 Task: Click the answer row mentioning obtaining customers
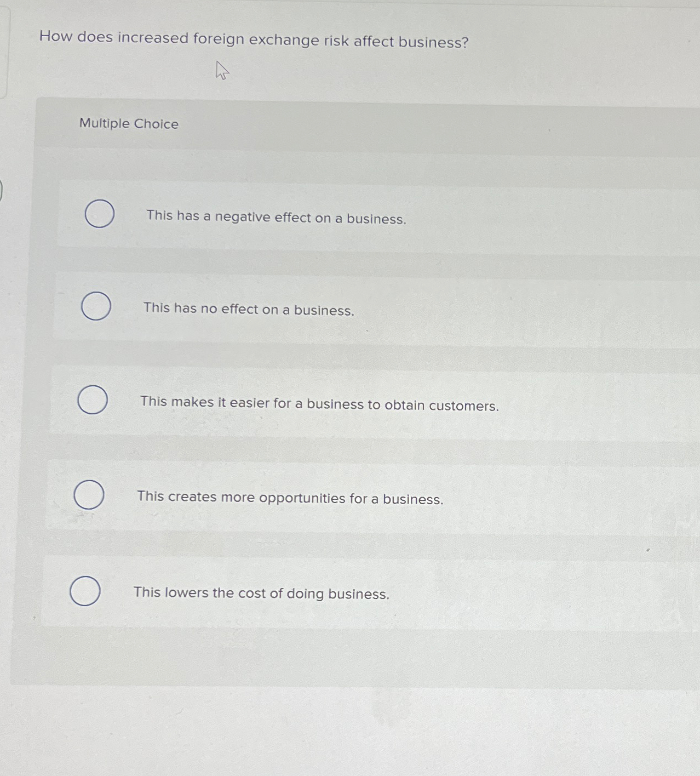click(319, 404)
